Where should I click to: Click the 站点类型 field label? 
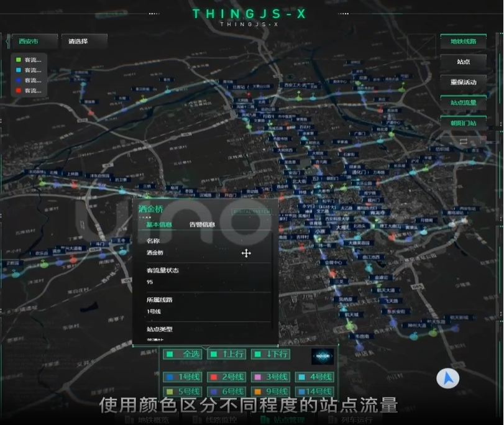click(x=160, y=329)
